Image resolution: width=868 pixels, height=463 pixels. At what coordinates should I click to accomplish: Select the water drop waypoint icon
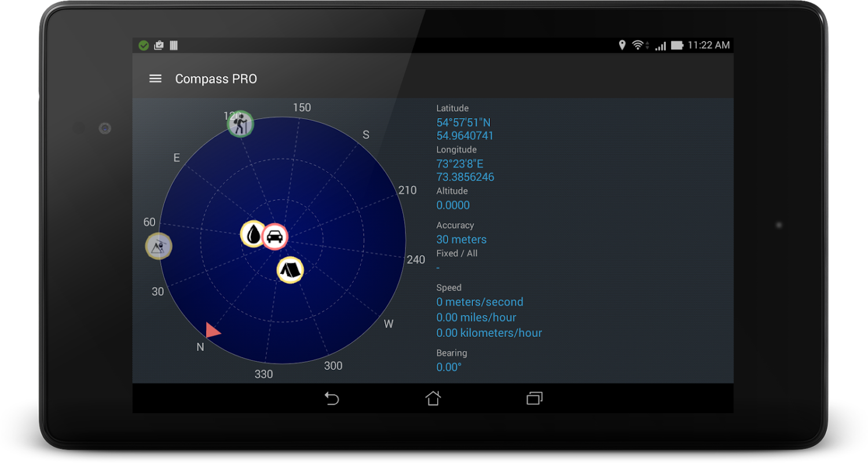click(254, 234)
